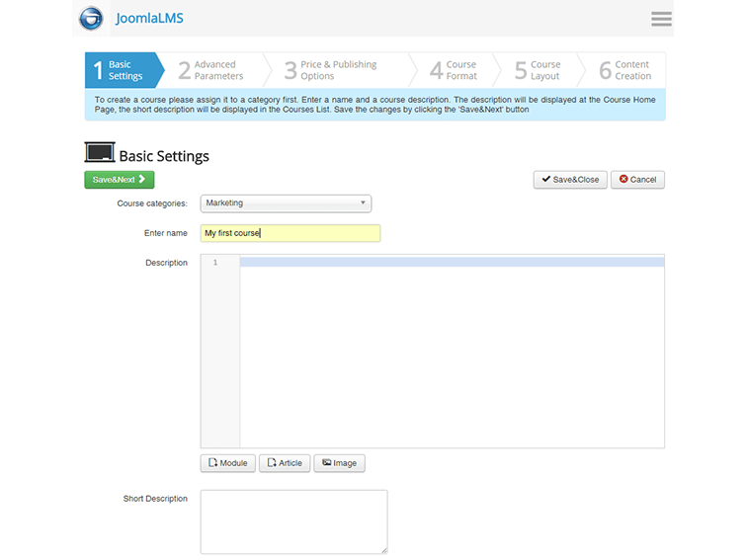Viewport: 747px width, 560px height.
Task: Insert an Article into description
Action: click(x=285, y=463)
